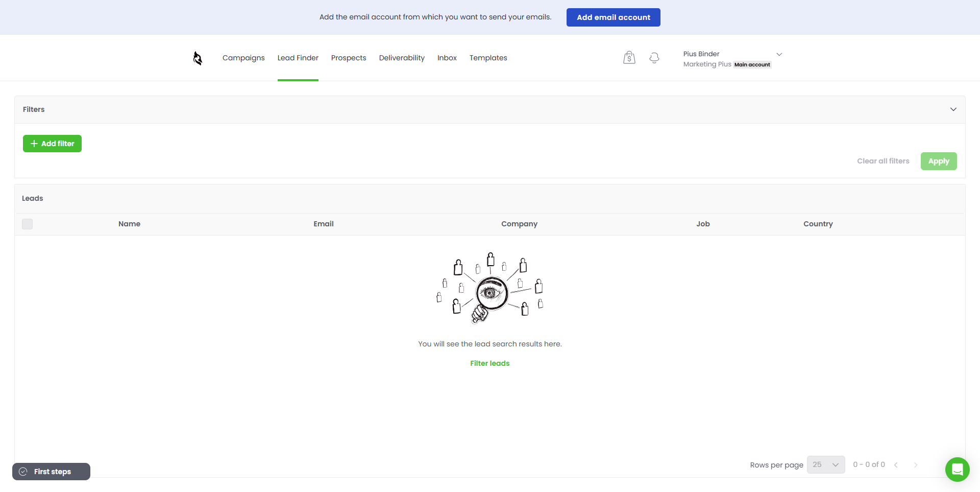Click the First steps checklist button
Viewport: 980px width, 492px height.
[52, 472]
